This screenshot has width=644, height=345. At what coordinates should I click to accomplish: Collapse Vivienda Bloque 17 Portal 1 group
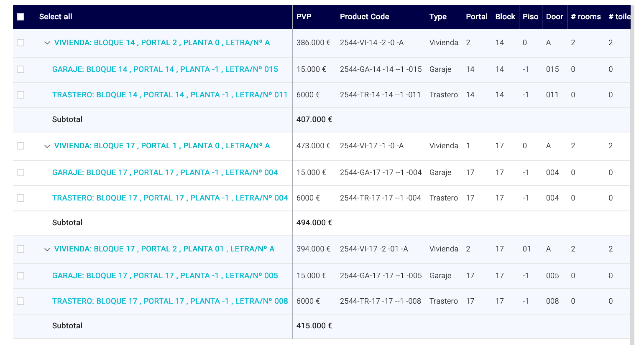47,146
